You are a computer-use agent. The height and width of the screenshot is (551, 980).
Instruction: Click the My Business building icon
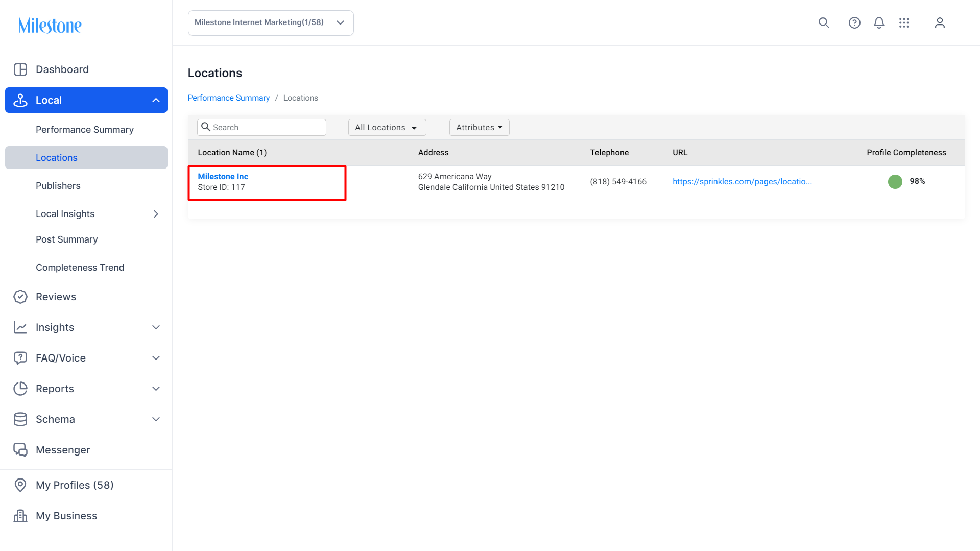[20, 516]
